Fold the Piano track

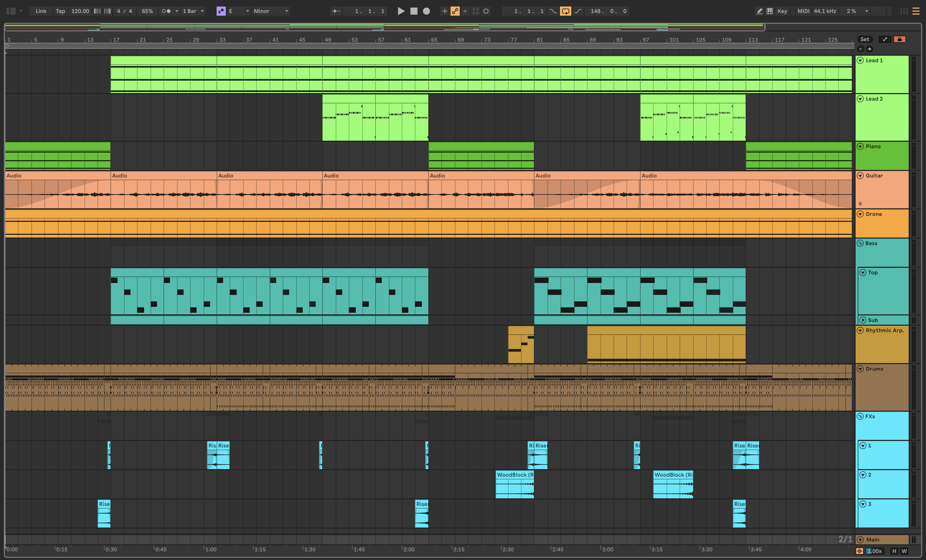860,146
